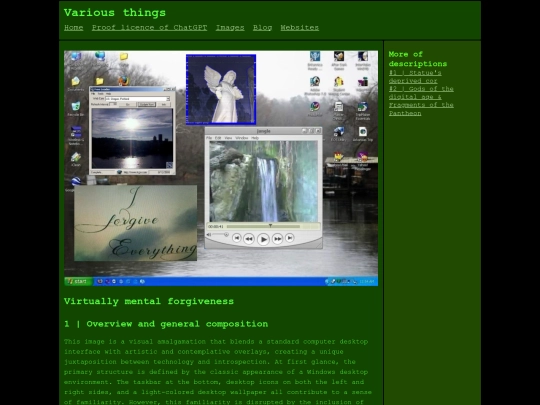This screenshot has height=405, width=540.
Task: Go to the Images navigation link
Action: click(x=230, y=28)
